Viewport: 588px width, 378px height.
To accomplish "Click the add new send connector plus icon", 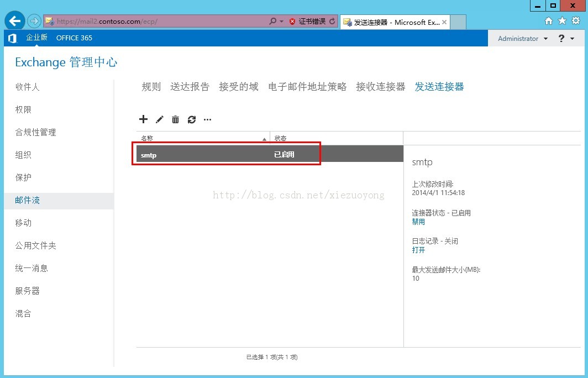I will (143, 119).
